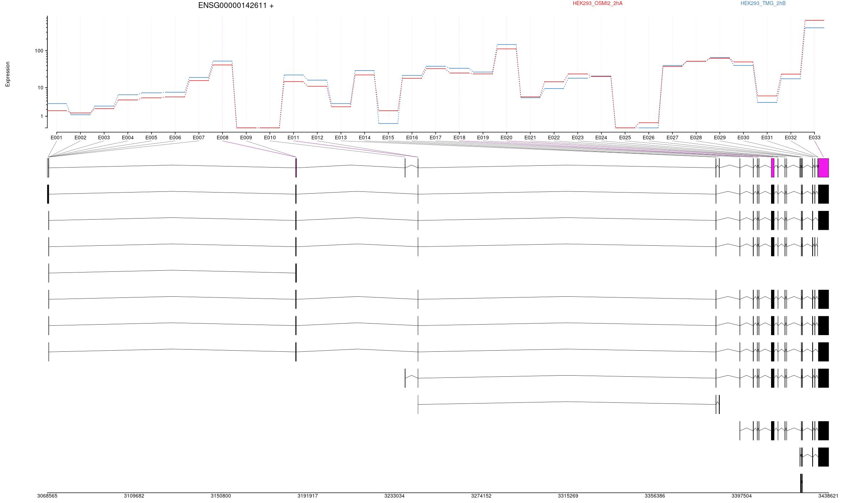Select exon label E001
This screenshot has height=503, width=868.
point(56,138)
